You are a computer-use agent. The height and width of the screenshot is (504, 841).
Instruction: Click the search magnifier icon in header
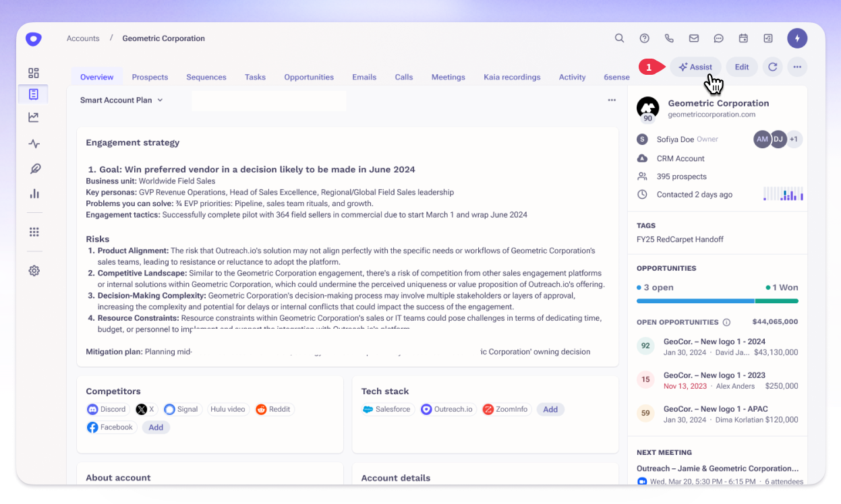(x=619, y=38)
